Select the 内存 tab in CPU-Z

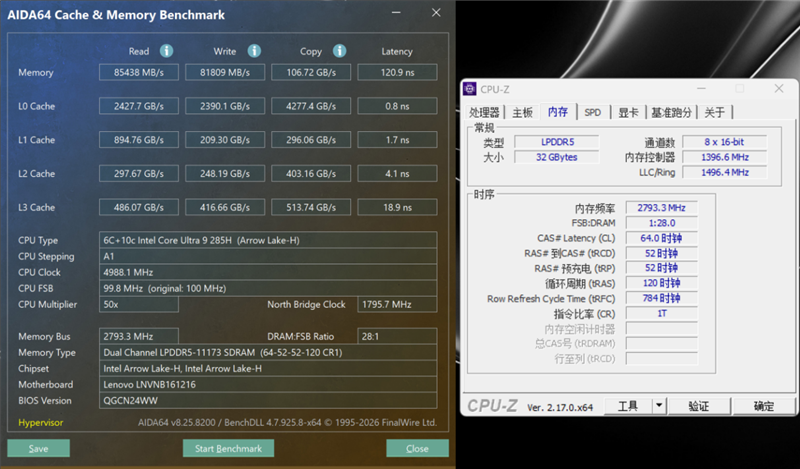(x=558, y=111)
